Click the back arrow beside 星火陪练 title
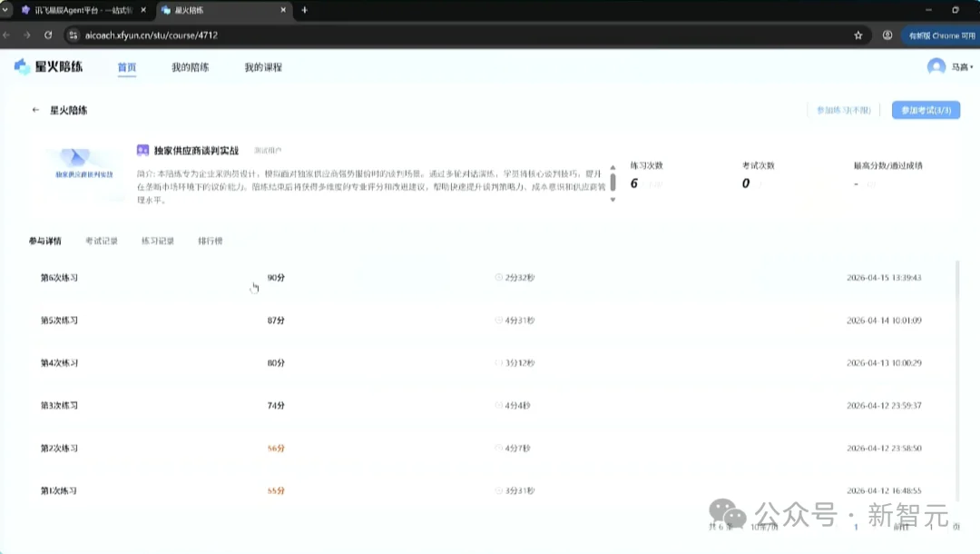This screenshot has width=980, height=554. tap(34, 110)
